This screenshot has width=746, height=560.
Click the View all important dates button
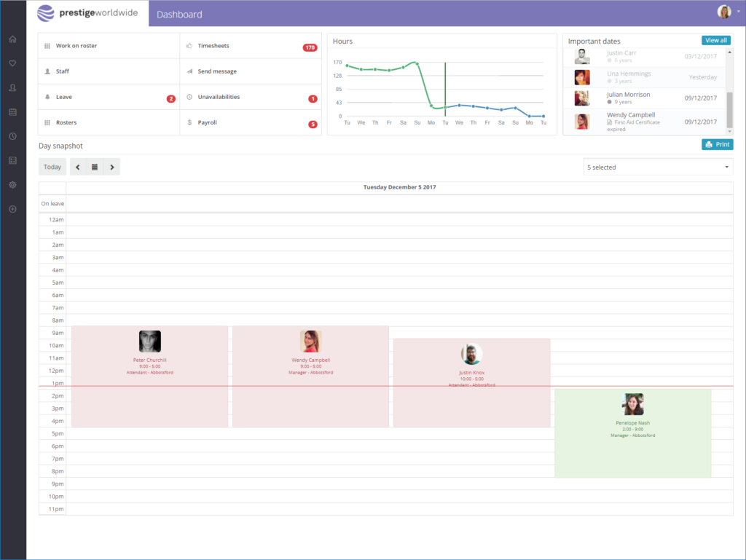click(x=716, y=40)
